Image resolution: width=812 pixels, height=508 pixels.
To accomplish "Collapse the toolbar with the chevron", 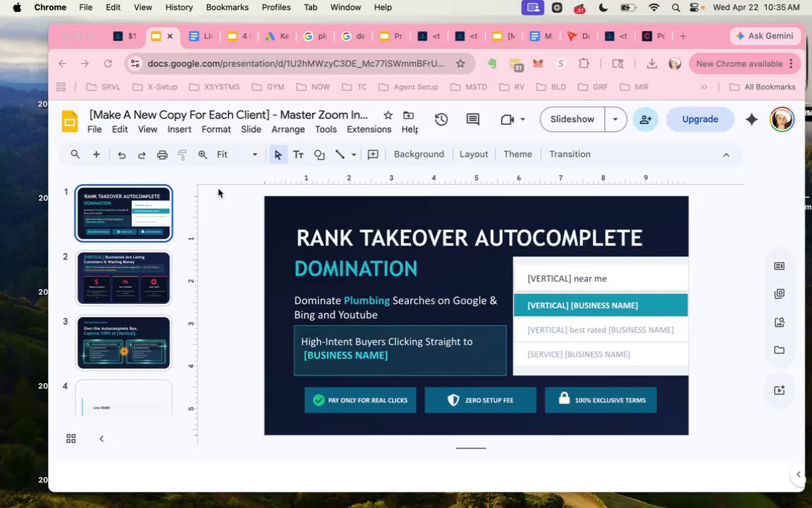I will (726, 155).
